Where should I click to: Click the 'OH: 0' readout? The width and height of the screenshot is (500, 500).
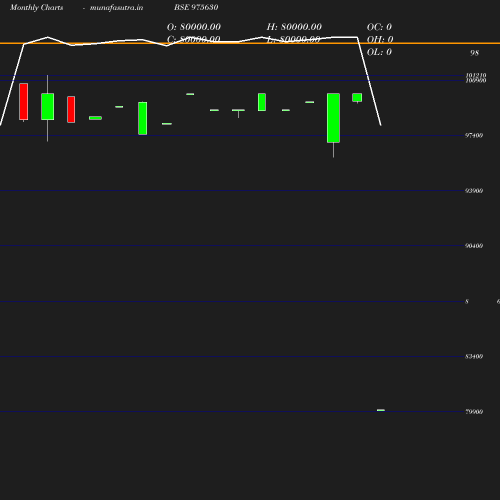380,39
